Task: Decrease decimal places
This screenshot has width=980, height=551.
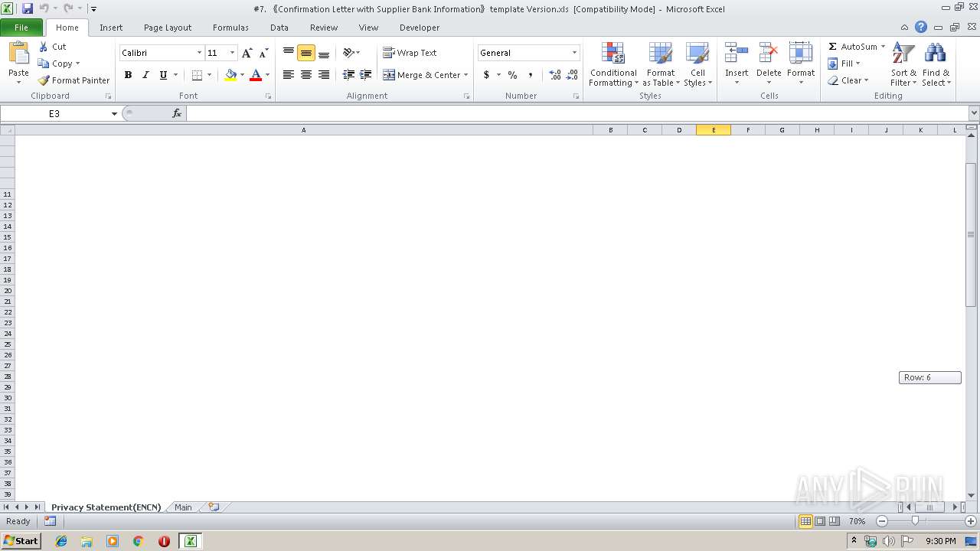Action: click(572, 75)
